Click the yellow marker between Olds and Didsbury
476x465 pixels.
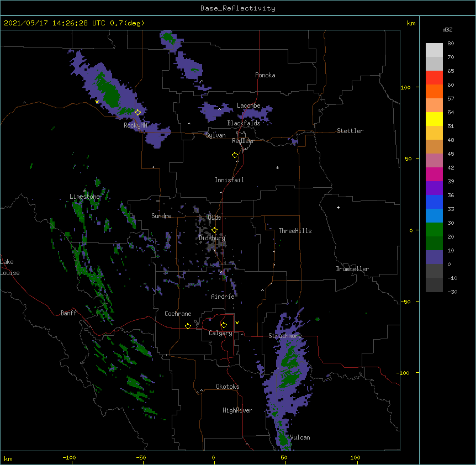tap(214, 230)
